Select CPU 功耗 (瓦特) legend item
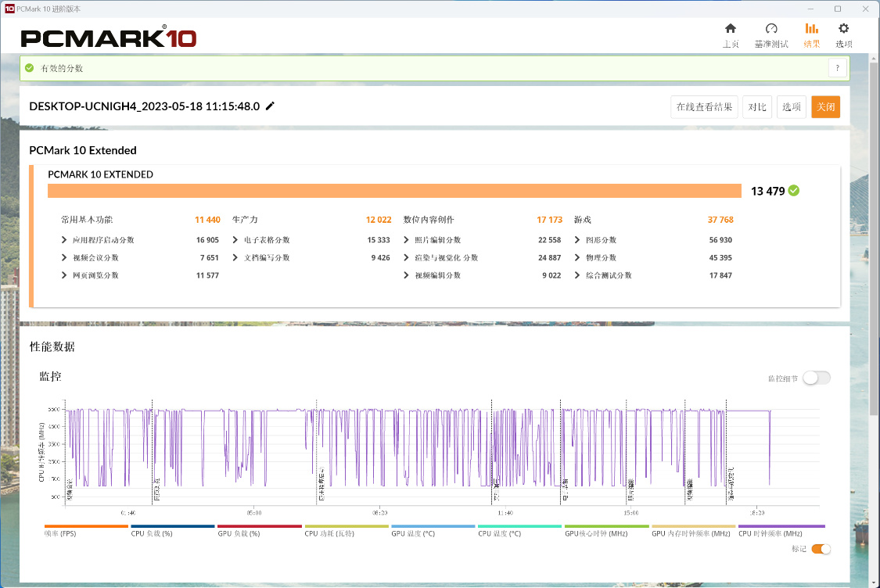The width and height of the screenshot is (880, 588). [347, 530]
